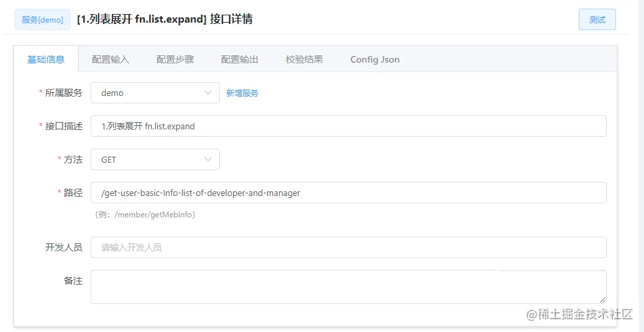Open the 所属服务 dropdown showing demo
644x332 pixels.
click(x=155, y=93)
